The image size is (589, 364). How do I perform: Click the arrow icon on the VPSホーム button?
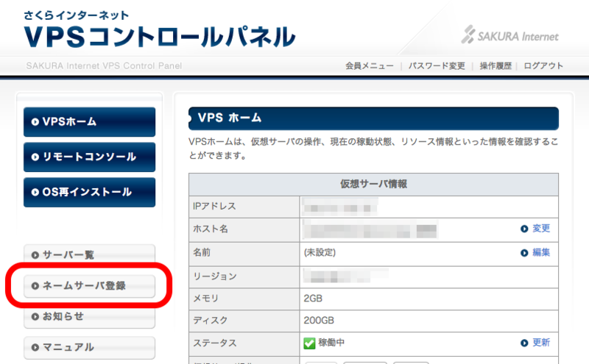point(35,122)
